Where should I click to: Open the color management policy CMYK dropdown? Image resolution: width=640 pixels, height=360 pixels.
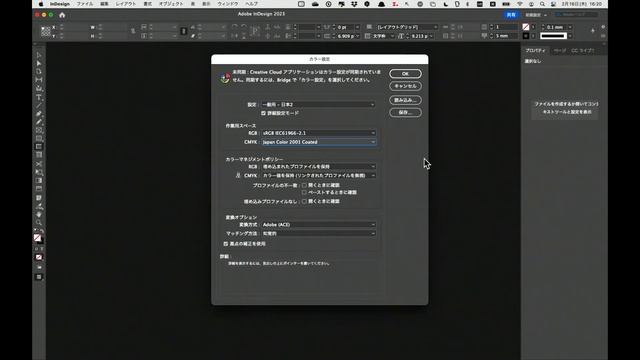pyautogui.click(x=318, y=176)
